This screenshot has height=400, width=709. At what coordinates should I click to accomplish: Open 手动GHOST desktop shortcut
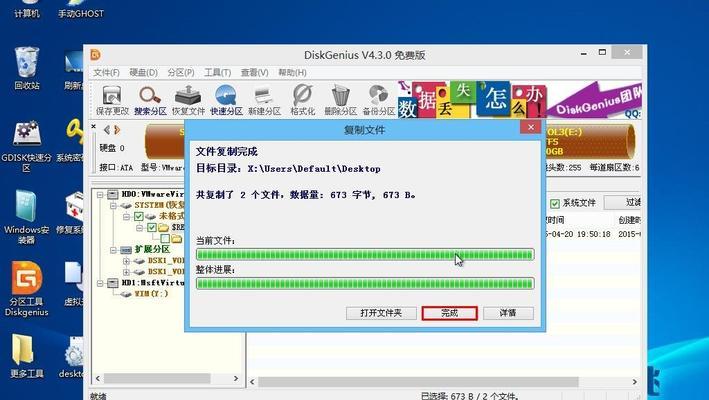(x=80, y=9)
